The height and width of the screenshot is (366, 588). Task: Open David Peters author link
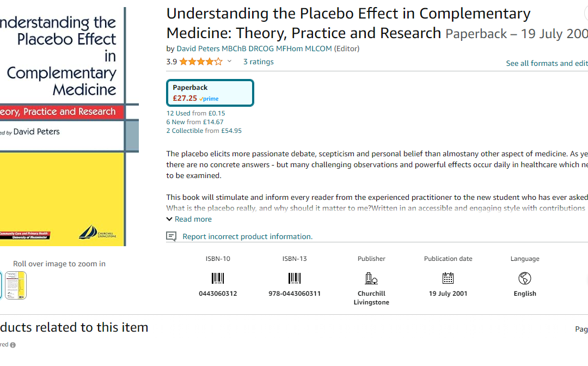pyautogui.click(x=254, y=48)
